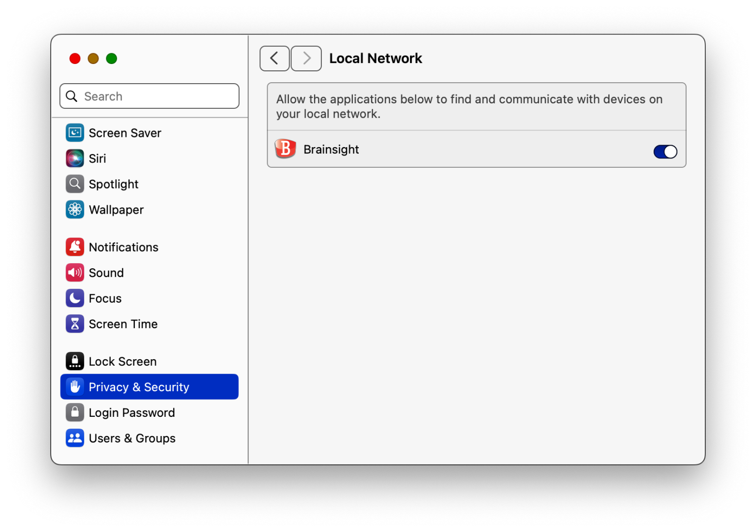Open Login Password settings

pyautogui.click(x=131, y=412)
